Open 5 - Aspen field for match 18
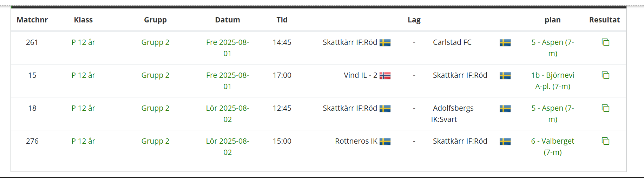This screenshot has width=644, height=178. click(x=553, y=114)
